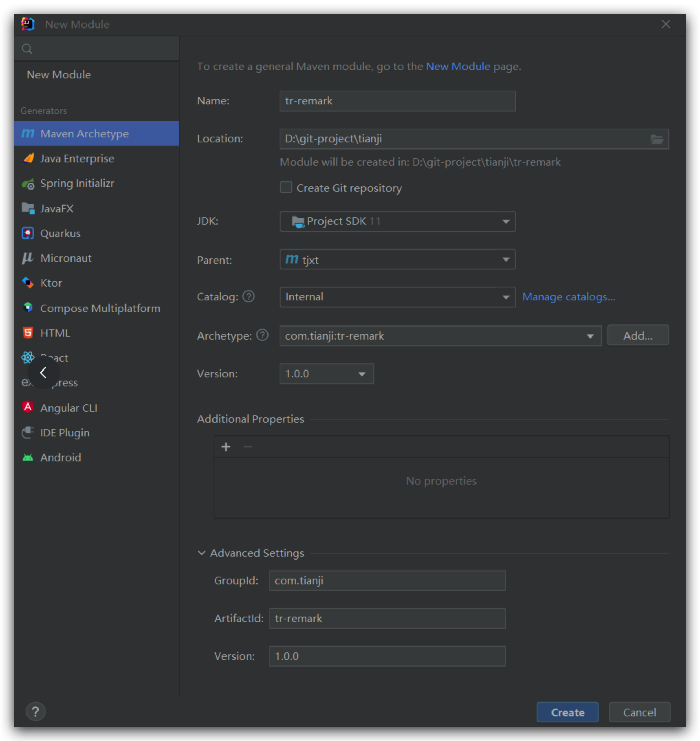Select New Module in left panel
700x741 pixels.
pos(58,75)
